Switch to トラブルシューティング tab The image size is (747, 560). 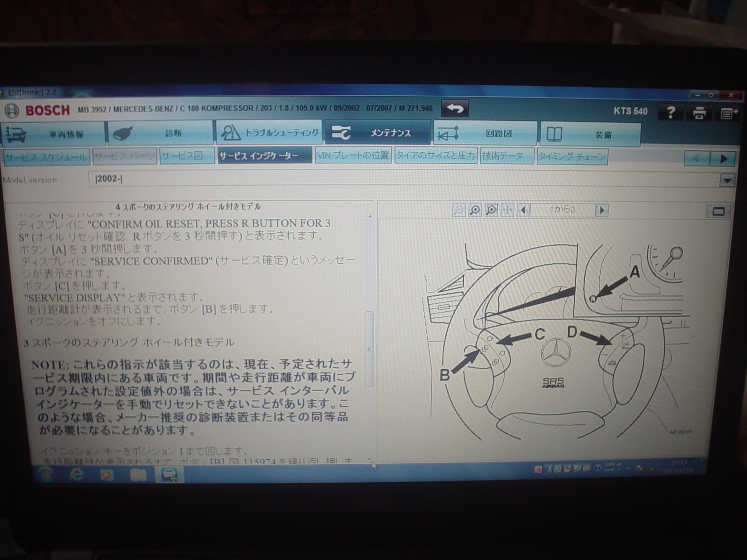(x=269, y=133)
